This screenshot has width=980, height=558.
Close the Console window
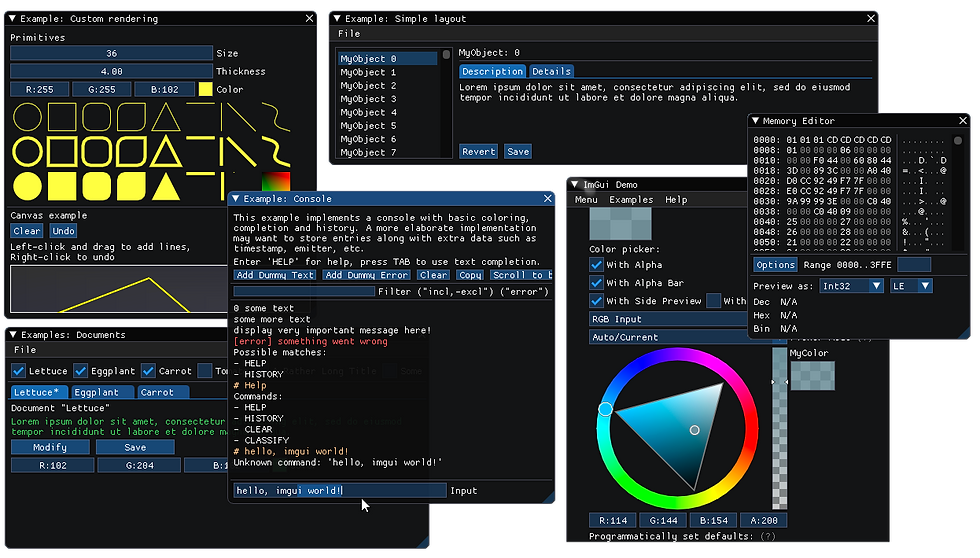point(548,199)
